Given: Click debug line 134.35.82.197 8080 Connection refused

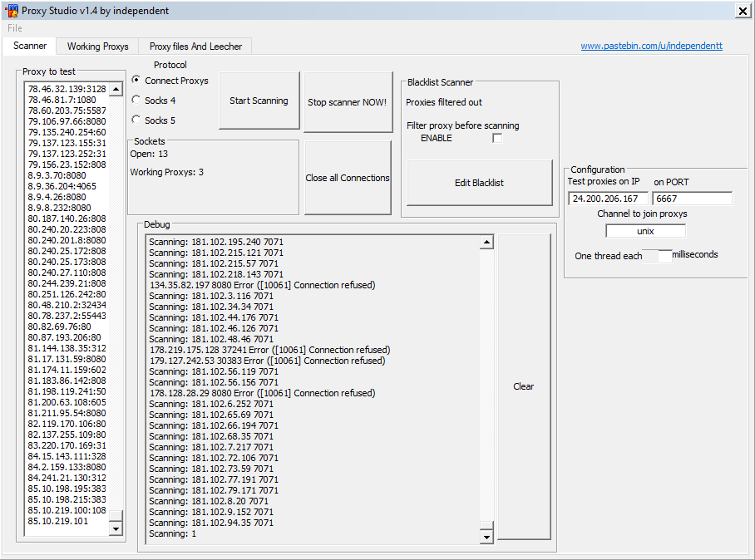Looking at the screenshot, I should (x=263, y=285).
